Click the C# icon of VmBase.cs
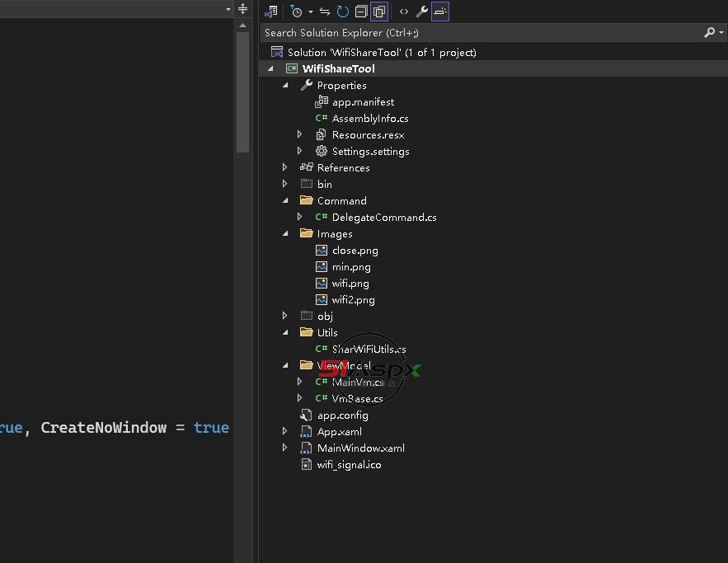Image resolution: width=728 pixels, height=563 pixels. [322, 398]
